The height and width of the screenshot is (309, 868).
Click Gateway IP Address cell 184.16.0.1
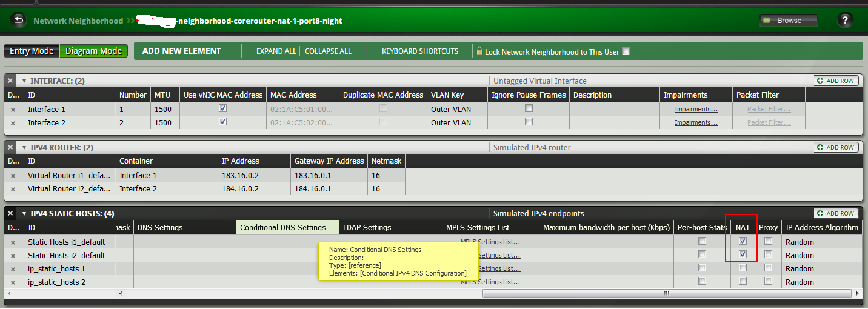(329, 189)
